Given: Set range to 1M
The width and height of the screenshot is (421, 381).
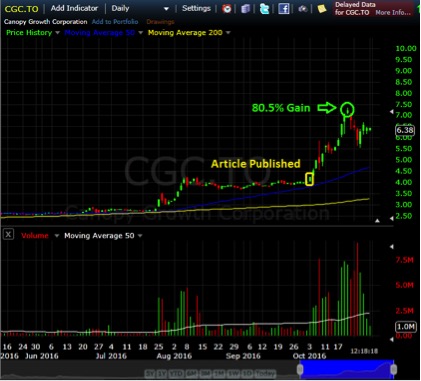Looking at the screenshot, I should tap(220, 373).
